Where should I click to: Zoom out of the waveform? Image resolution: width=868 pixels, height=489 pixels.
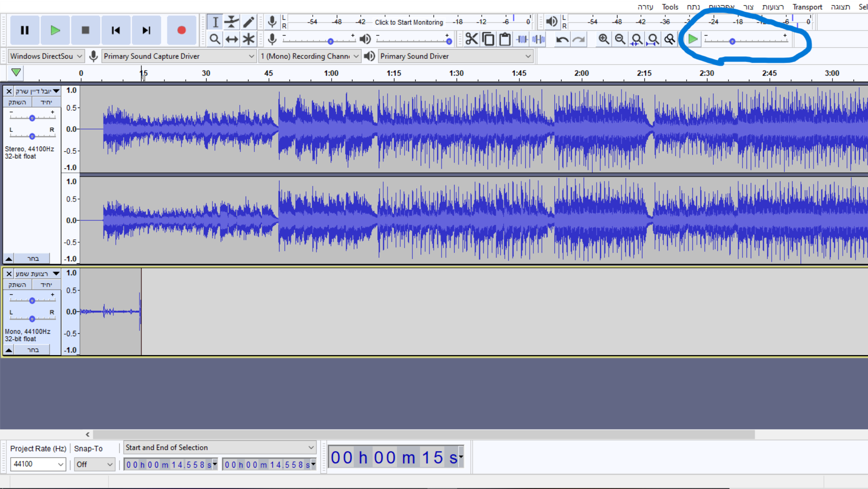tap(620, 39)
